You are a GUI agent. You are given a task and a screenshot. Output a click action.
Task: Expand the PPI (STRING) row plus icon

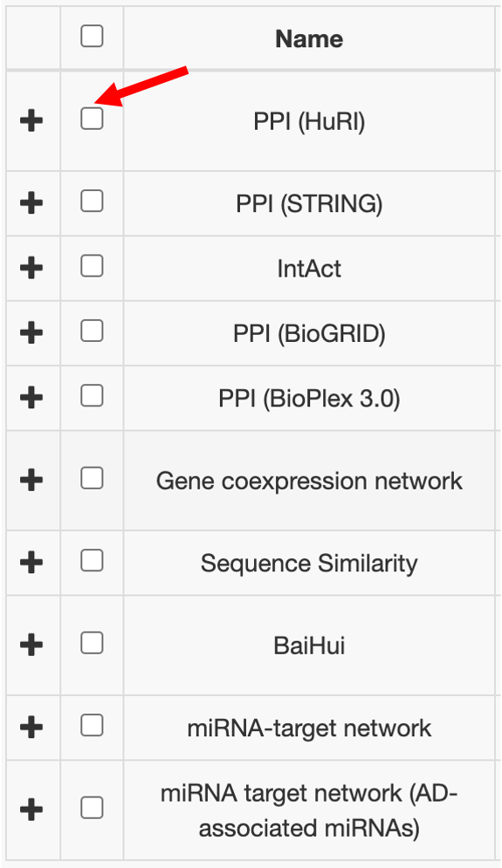click(x=31, y=202)
